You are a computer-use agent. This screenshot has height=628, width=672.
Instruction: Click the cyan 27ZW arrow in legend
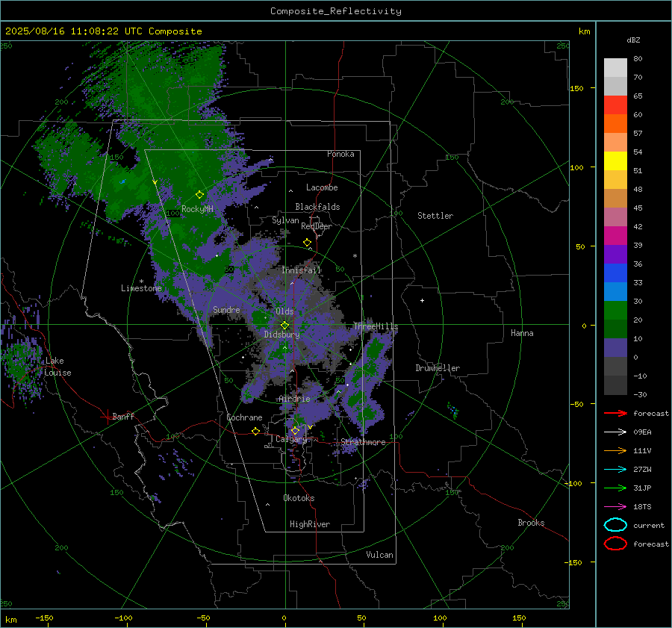tap(615, 470)
